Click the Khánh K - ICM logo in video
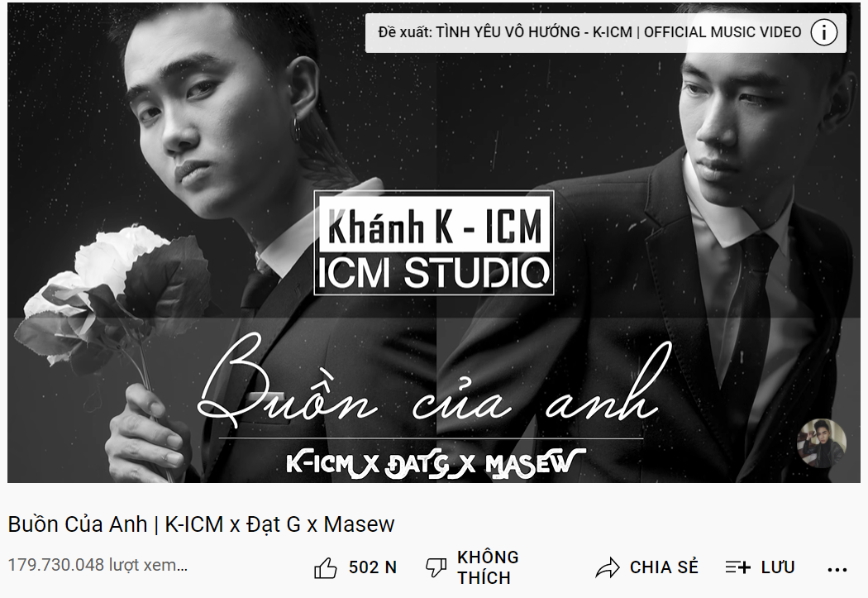Screen dimensions: 868x598 pos(435,226)
